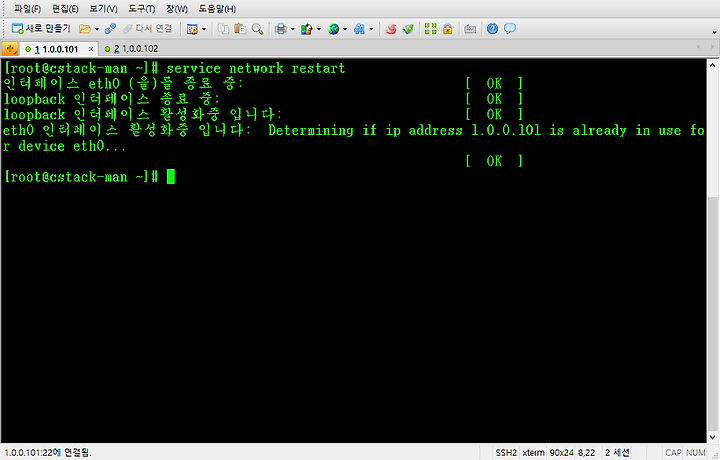
Task: Close the 1.0.0.101 tab
Action: [x=91, y=49]
